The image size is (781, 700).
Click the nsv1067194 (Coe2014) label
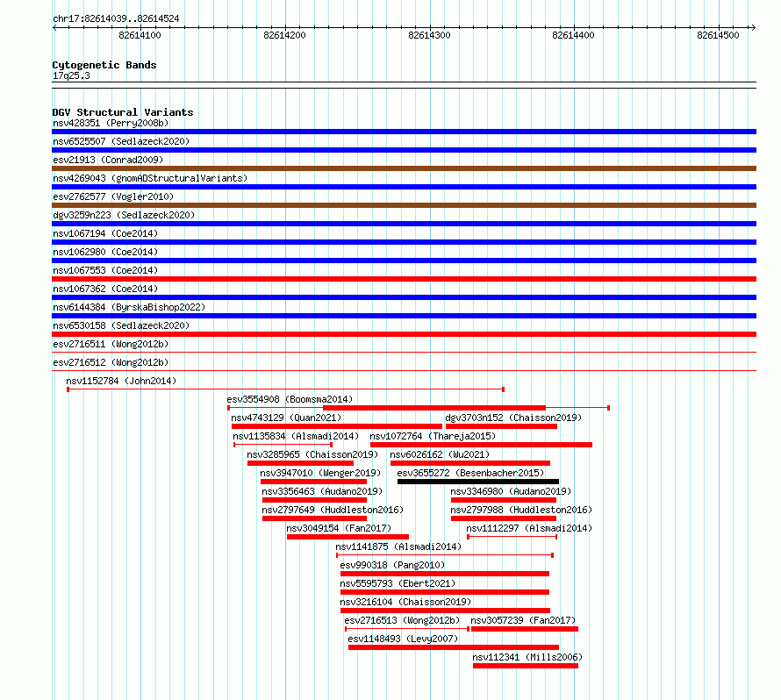coord(105,233)
